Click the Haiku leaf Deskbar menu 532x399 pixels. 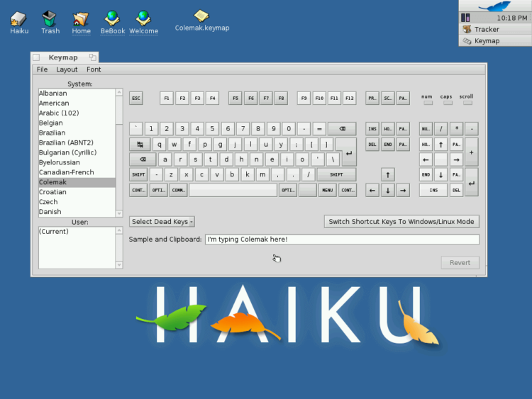coord(495,6)
